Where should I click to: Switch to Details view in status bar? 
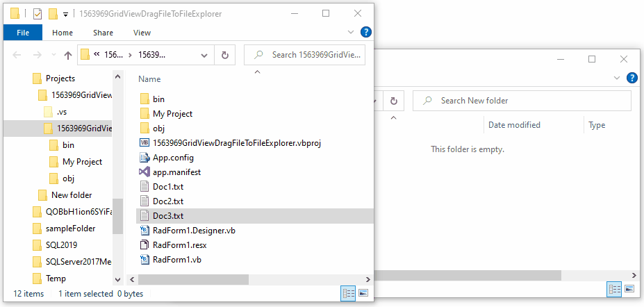tap(349, 294)
